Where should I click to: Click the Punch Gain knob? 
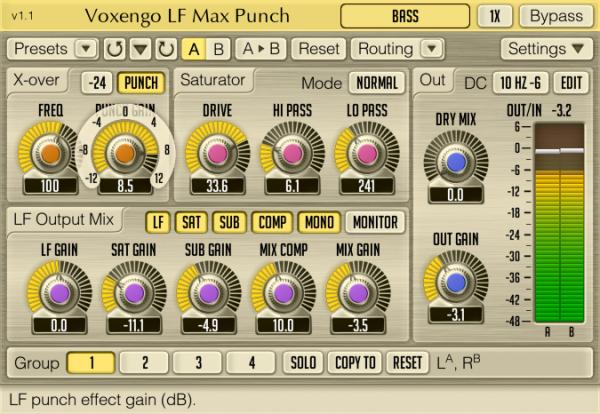coord(125,153)
